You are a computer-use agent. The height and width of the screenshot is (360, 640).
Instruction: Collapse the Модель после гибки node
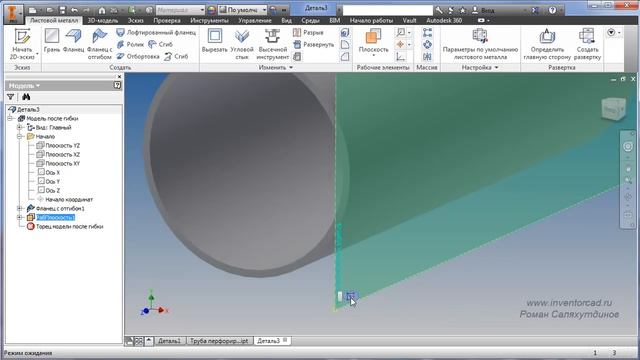pyautogui.click(x=10, y=118)
